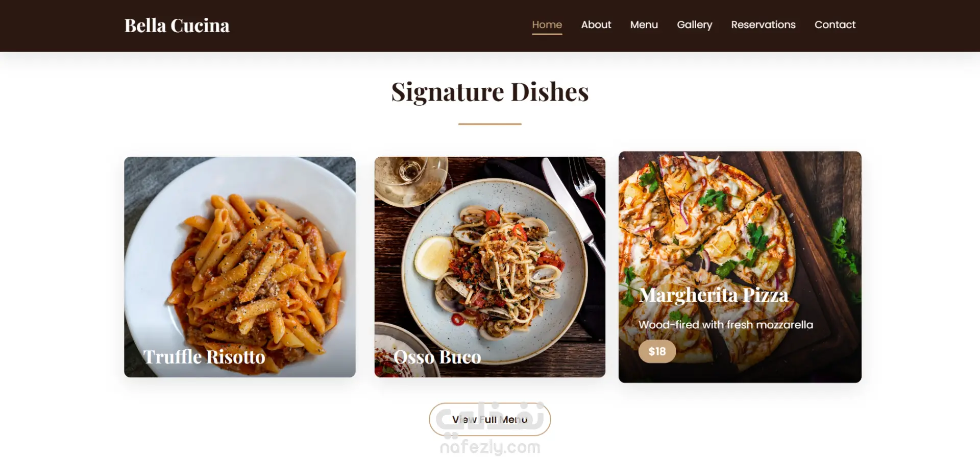Screen dimensions: 980x457
Task: Click the Osso Buco title text
Action: (x=437, y=356)
